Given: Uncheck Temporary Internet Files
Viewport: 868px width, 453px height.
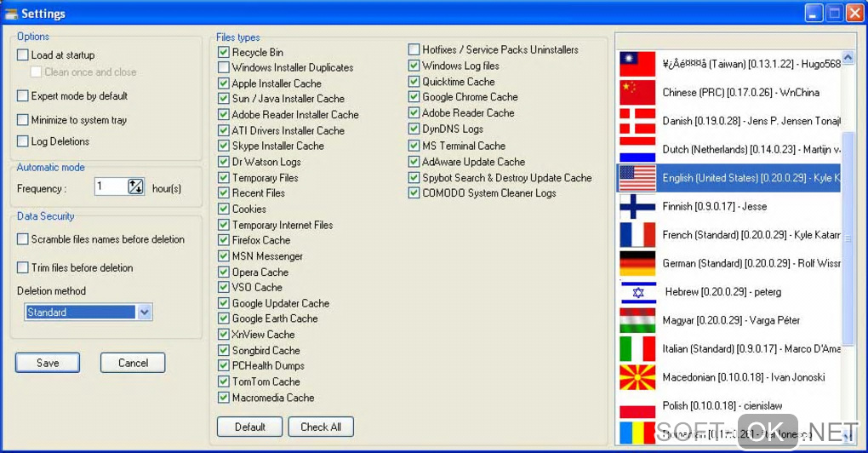Looking at the screenshot, I should click(224, 225).
